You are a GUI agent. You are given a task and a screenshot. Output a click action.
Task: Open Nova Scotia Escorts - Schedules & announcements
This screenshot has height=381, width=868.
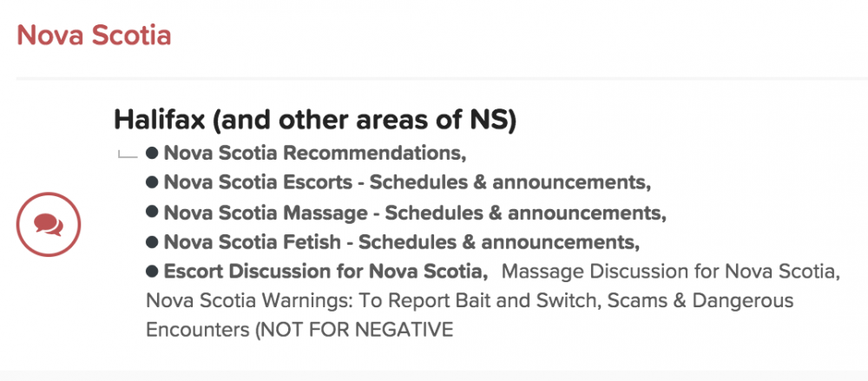point(404,182)
